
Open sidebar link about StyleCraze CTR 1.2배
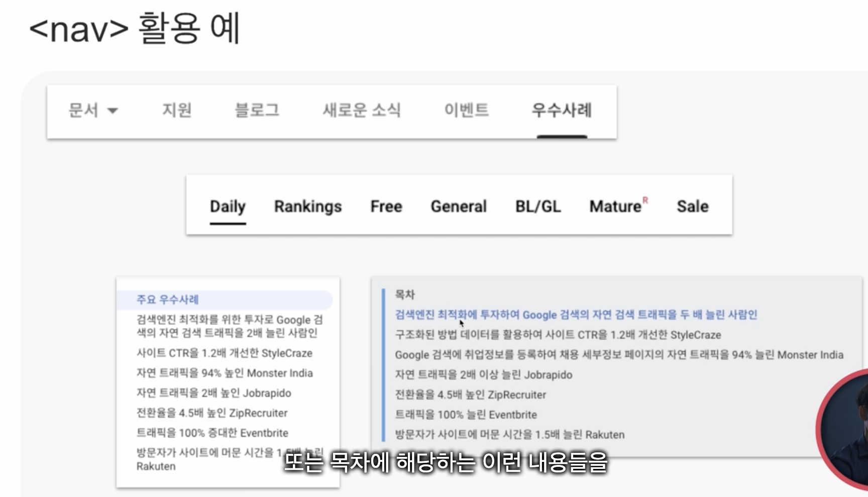pos(224,353)
